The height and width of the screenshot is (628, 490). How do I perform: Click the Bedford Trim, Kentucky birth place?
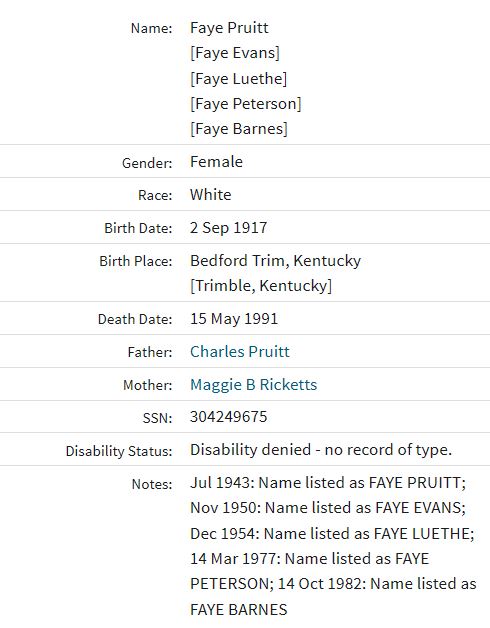276,261
